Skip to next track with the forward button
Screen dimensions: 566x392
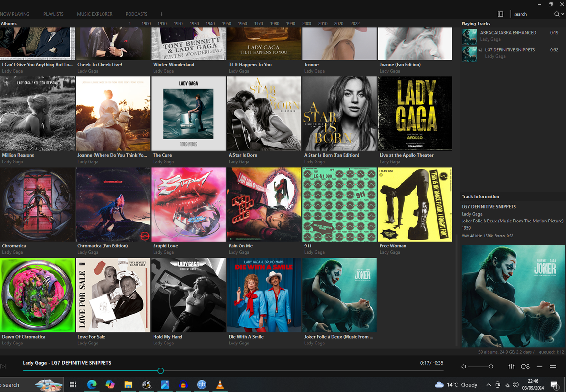coord(3,367)
